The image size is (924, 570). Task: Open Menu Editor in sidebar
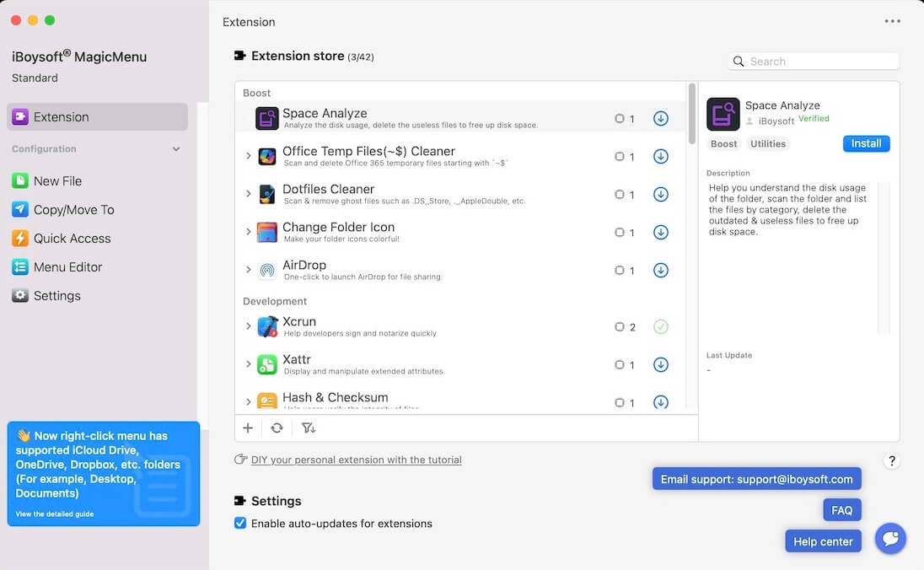[x=57, y=267]
